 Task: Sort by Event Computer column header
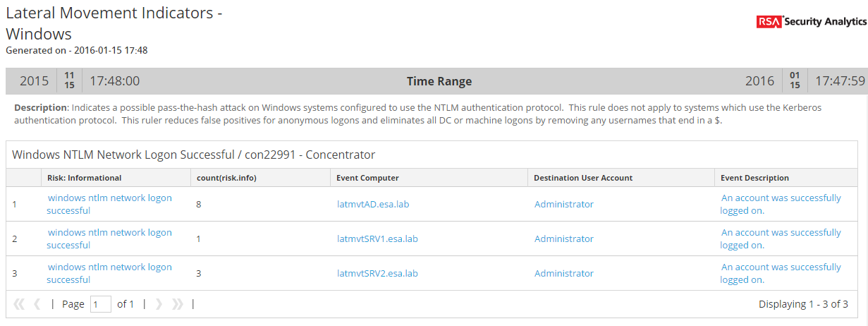[367, 178]
